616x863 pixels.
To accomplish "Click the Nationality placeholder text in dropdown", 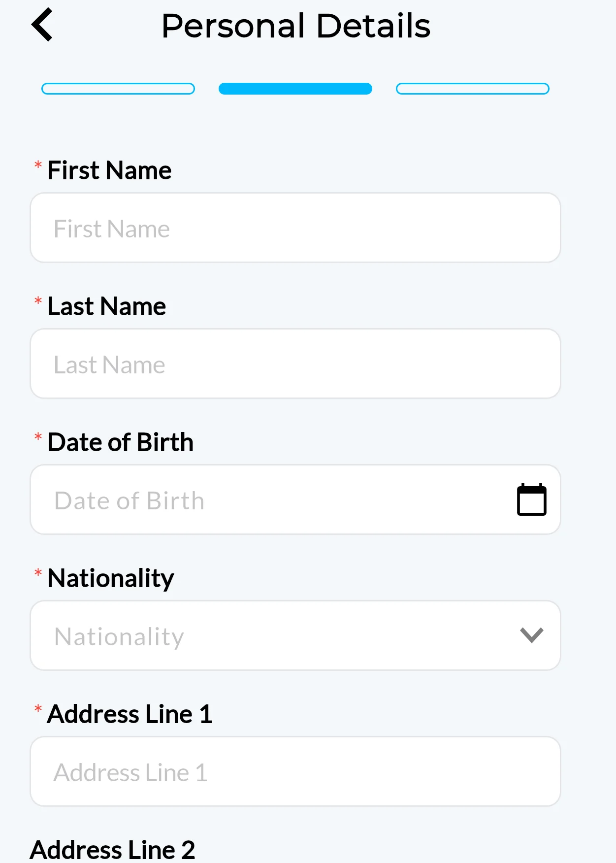I will (119, 636).
